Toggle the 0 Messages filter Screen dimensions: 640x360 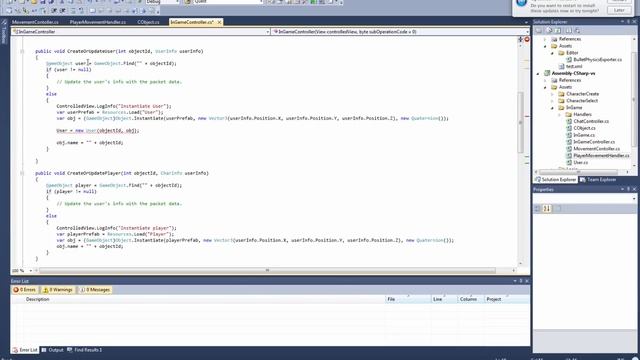(x=95, y=290)
